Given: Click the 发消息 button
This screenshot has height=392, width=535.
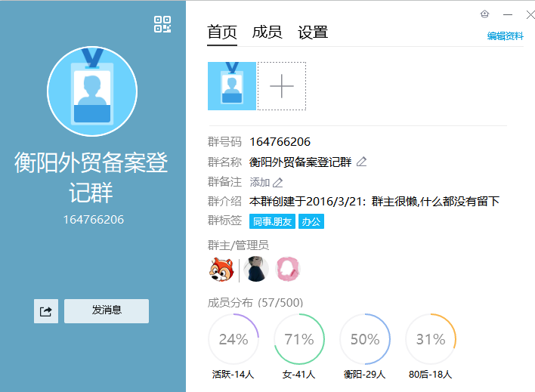Looking at the screenshot, I should 107,310.
